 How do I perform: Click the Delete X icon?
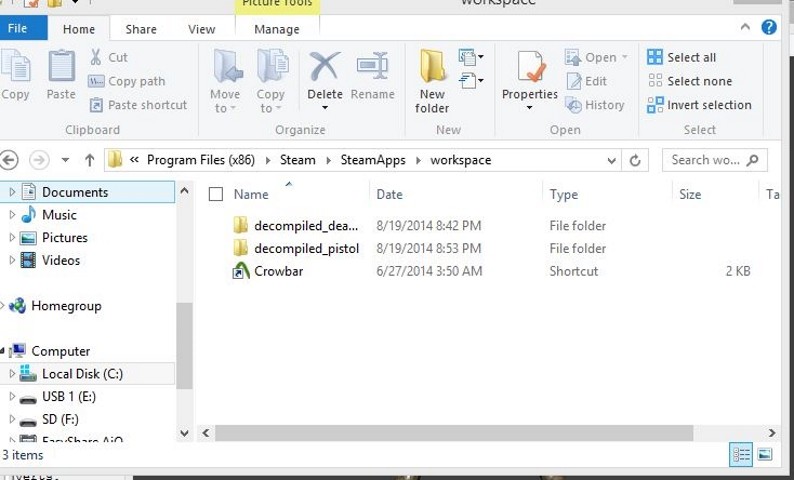pyautogui.click(x=325, y=66)
